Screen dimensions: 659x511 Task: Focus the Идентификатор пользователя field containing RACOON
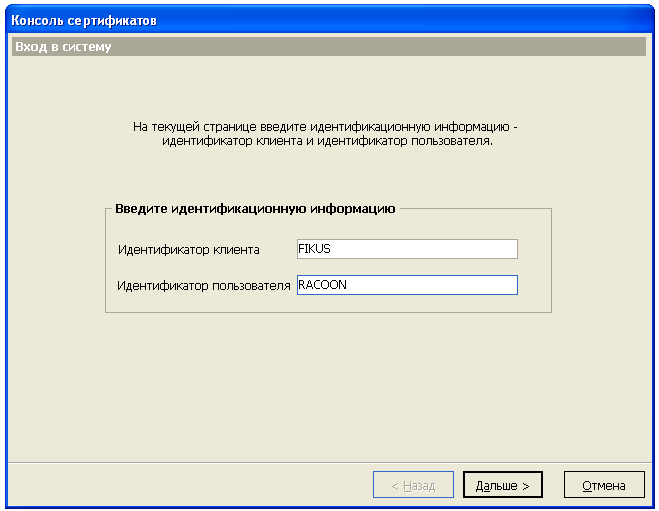(x=407, y=285)
